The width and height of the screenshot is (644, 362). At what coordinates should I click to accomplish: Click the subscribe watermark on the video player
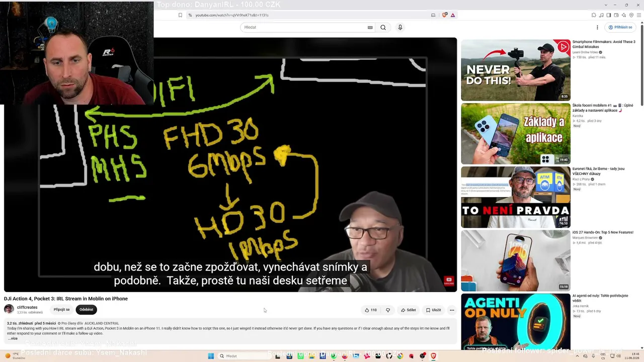pos(449,281)
